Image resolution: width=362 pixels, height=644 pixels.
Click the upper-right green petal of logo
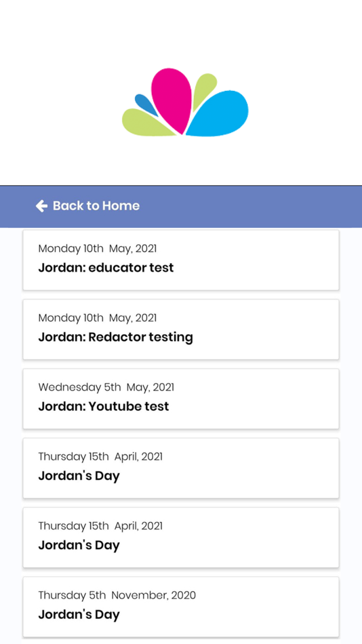click(204, 90)
